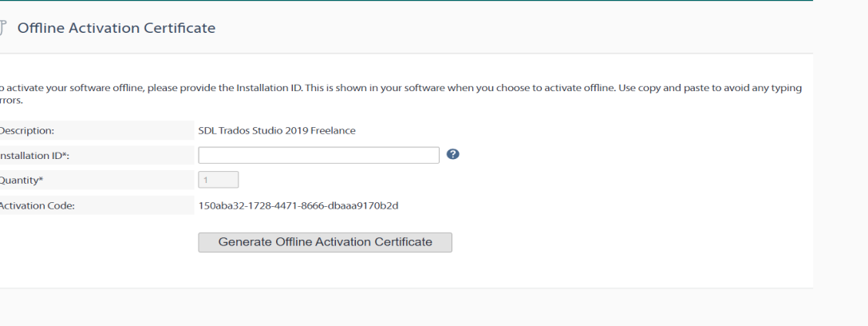Viewport: 868px width, 326px height.
Task: Select the activation code 150aba32-1728-4471-8666-dbaaa9170b2d
Action: [x=298, y=205]
